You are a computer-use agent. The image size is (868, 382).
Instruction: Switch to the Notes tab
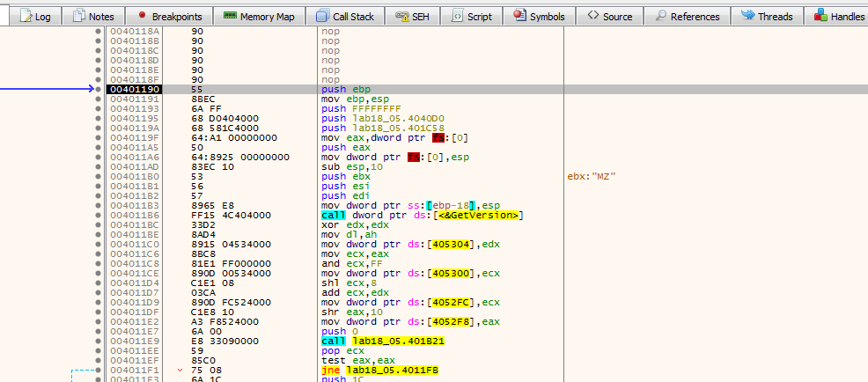[93, 17]
